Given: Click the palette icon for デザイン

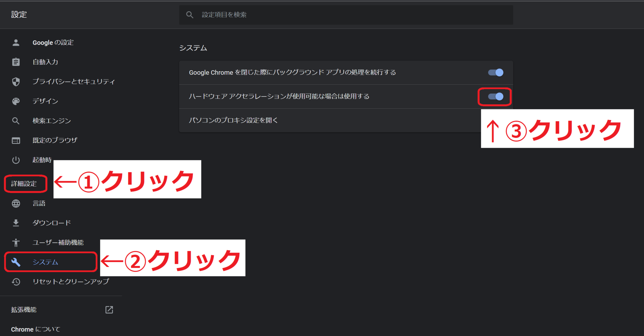Looking at the screenshot, I should (16, 101).
